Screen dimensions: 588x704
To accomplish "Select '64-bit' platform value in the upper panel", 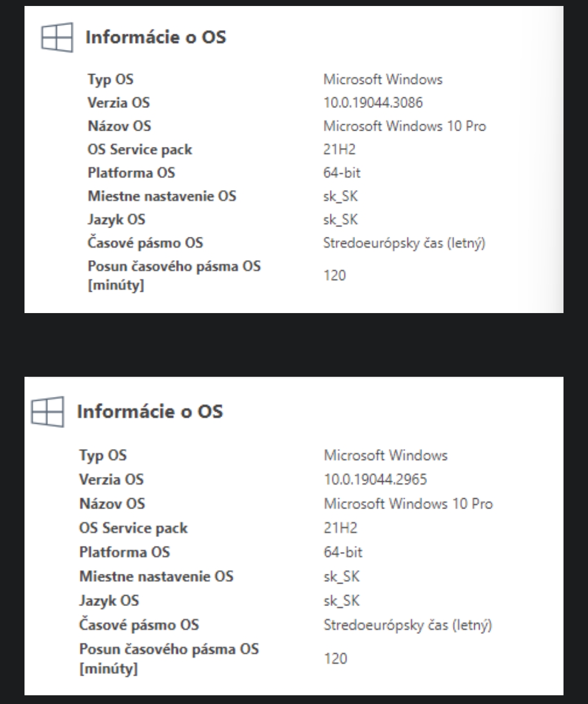I will (x=342, y=173).
